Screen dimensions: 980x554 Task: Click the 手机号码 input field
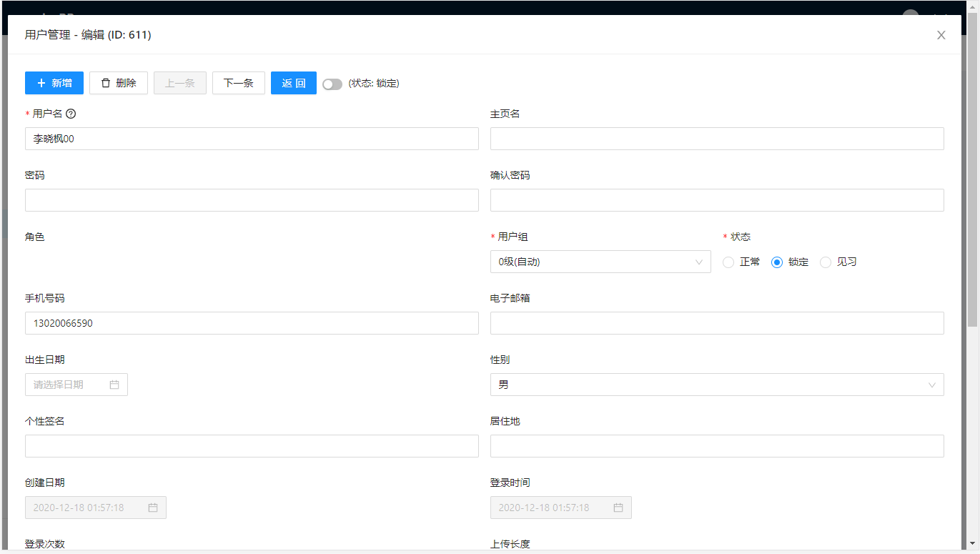tap(252, 323)
